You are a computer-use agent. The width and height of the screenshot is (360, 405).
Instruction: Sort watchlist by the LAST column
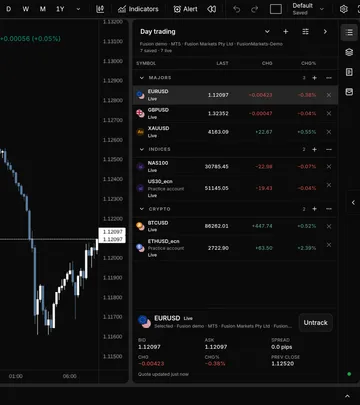point(222,63)
